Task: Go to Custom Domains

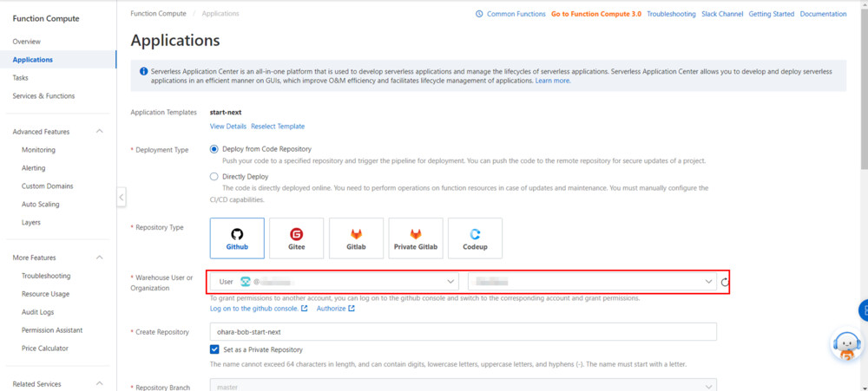Action: (x=47, y=186)
